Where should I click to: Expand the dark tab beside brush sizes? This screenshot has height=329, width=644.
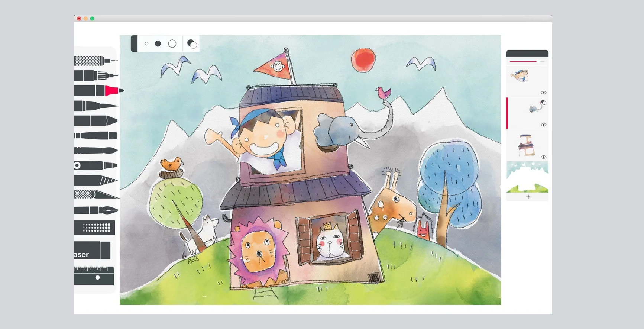pyautogui.click(x=134, y=44)
